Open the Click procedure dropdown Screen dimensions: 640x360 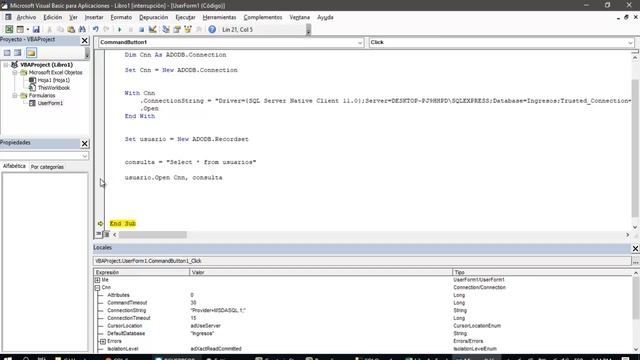point(630,42)
